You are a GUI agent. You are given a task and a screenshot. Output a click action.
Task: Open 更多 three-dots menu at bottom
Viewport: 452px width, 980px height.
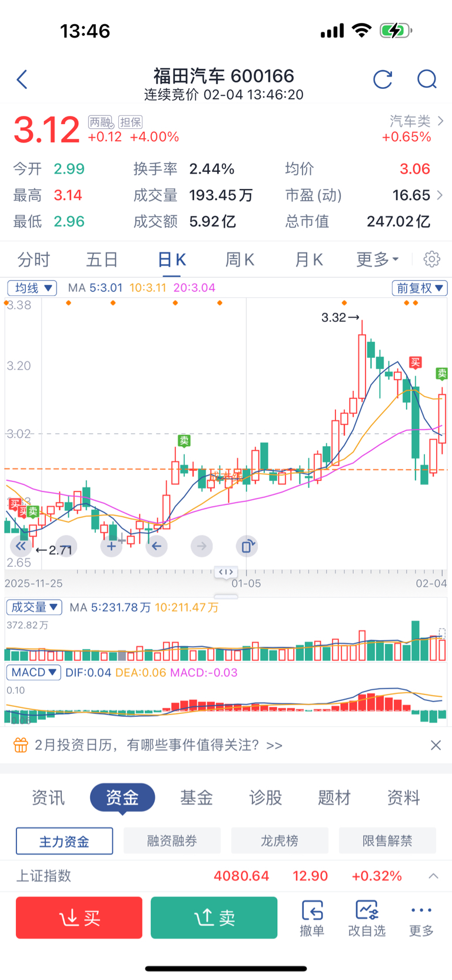tap(421, 917)
